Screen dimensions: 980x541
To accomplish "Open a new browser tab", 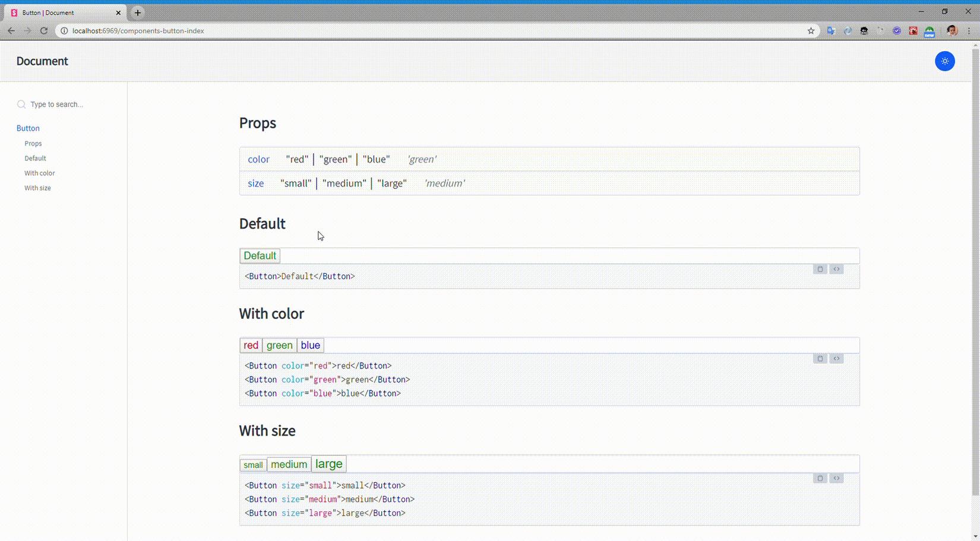I will click(x=138, y=12).
